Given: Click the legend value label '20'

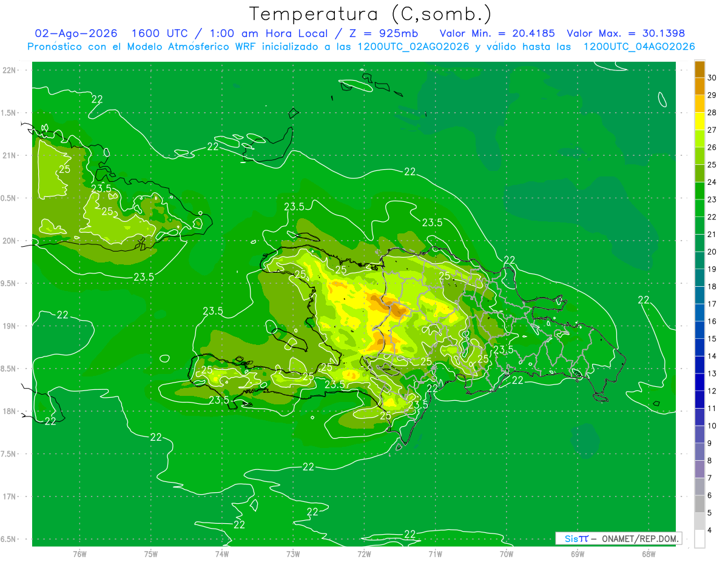Looking at the screenshot, I should coord(712,252).
